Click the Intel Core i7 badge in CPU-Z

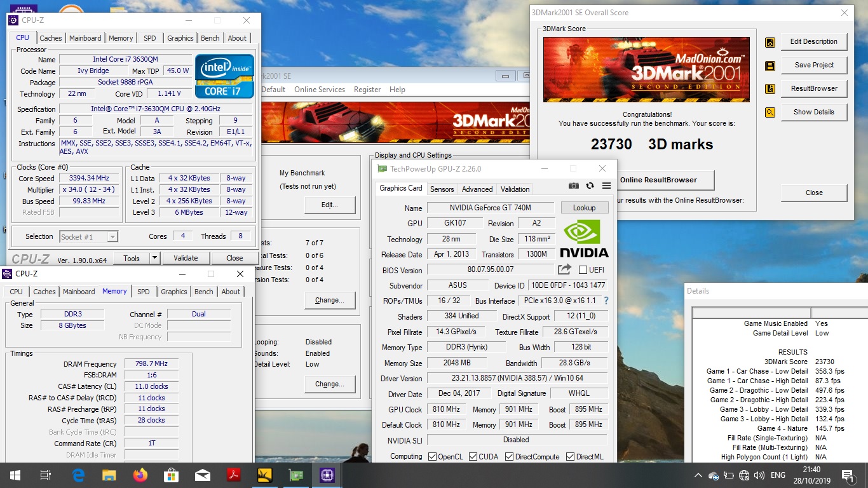click(225, 76)
